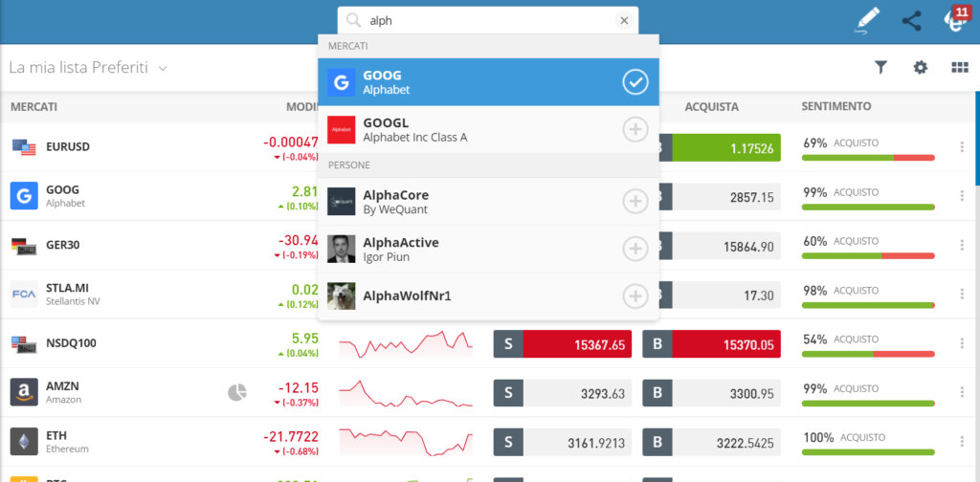This screenshot has width=980, height=482.
Task: Click NSDQ100 54% sentiment bar
Action: (868, 354)
